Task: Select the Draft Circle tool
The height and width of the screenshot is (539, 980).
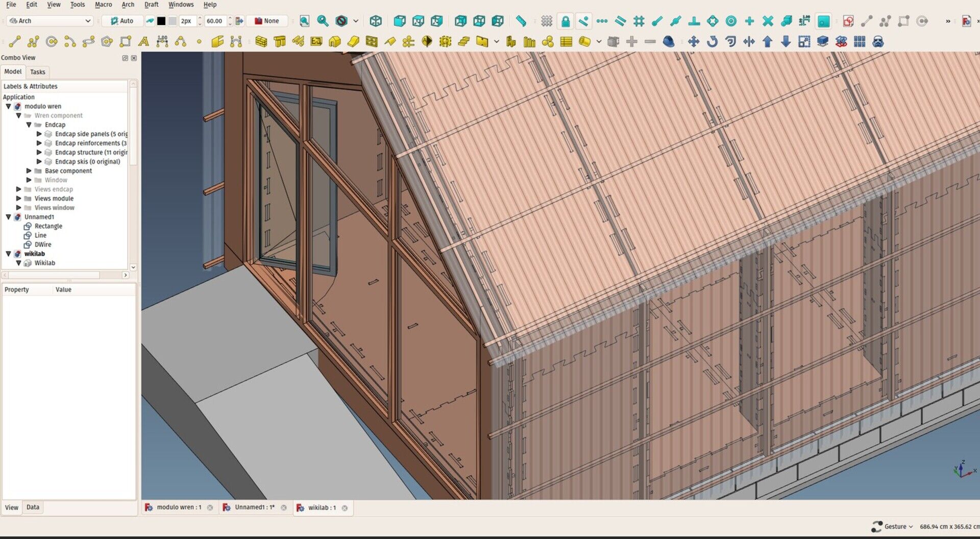Action: coord(52,42)
